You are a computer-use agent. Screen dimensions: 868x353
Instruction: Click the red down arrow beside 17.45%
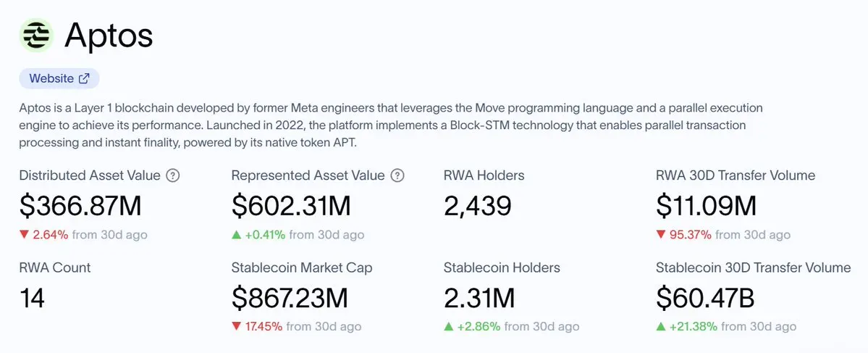(x=236, y=327)
